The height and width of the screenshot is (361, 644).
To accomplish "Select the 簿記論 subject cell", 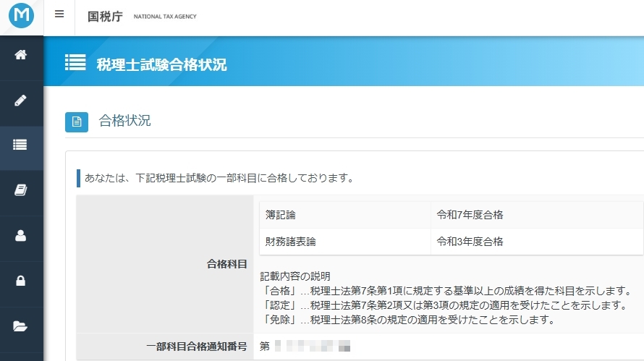I will [x=281, y=215].
